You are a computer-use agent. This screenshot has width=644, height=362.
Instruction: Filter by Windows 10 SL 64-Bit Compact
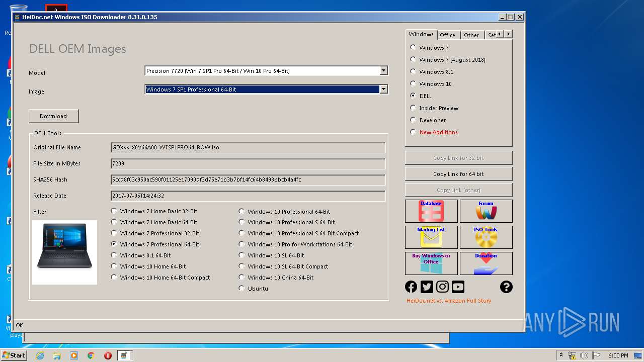click(242, 266)
